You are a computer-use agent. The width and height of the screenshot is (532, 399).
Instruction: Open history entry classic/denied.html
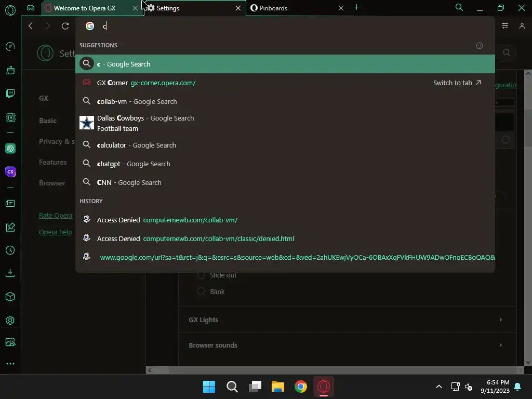285,238
